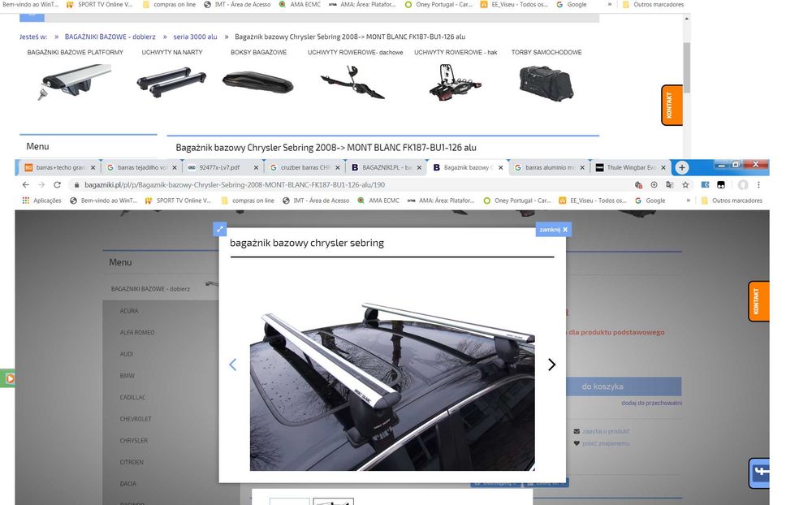Click the browser back arrow button
Image resolution: width=812 pixels, height=505 pixels.
[x=25, y=185]
